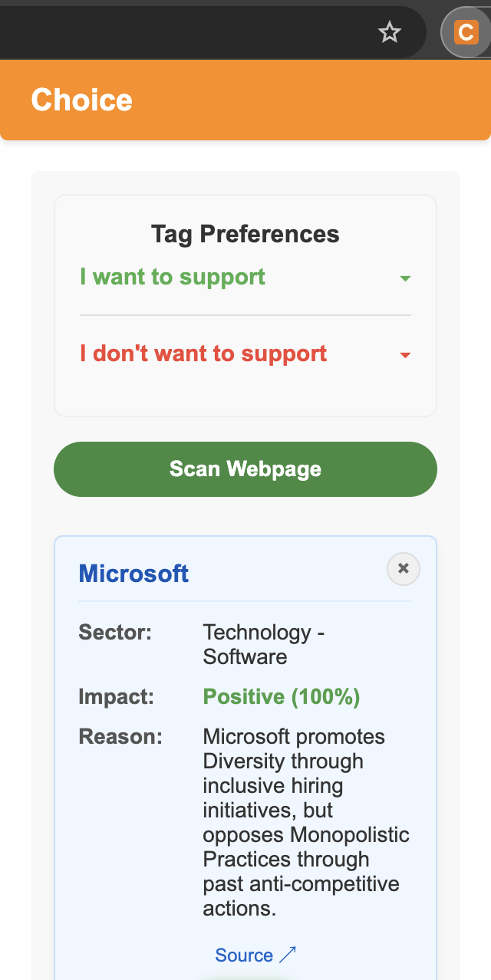Click the Choice header title
This screenshot has width=491, height=980.
click(82, 100)
